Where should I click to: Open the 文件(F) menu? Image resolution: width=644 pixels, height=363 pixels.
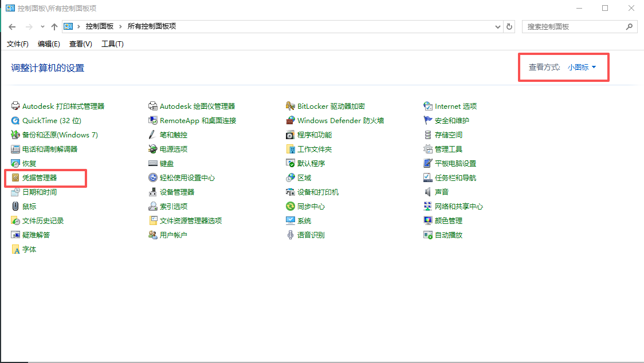18,44
